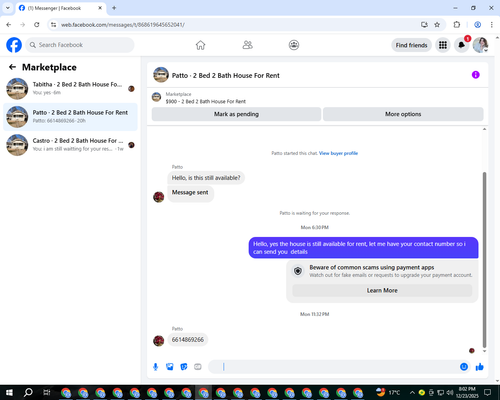The height and width of the screenshot is (400, 500).
Task: Open the tab search dropdown arrow
Action: click(x=8, y=8)
